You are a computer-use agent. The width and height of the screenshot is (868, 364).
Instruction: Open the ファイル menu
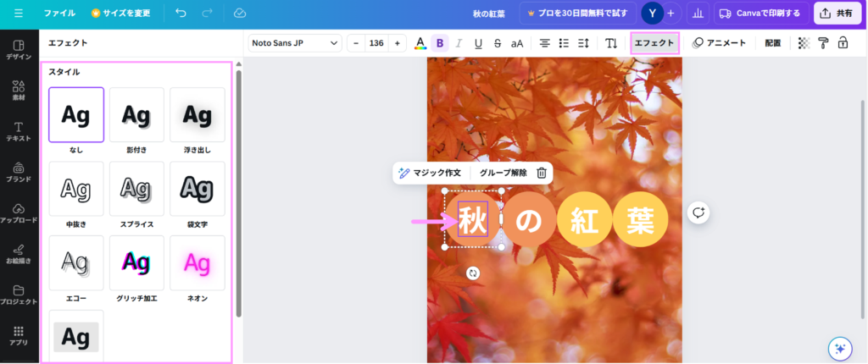(59, 14)
